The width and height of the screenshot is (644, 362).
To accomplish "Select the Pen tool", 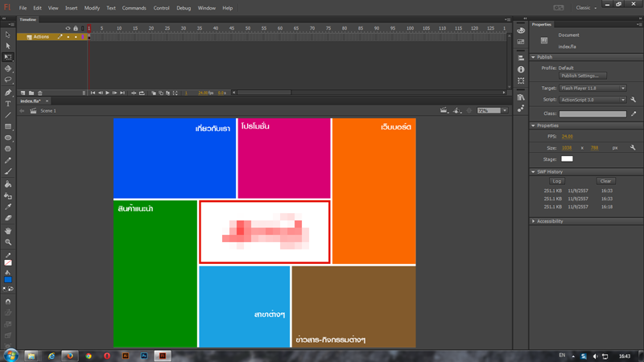I will 8,93.
